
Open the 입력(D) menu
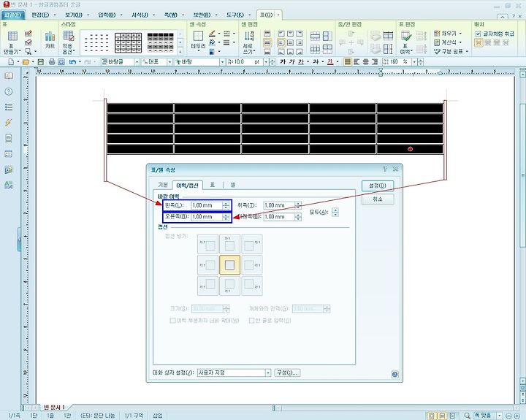click(107, 15)
